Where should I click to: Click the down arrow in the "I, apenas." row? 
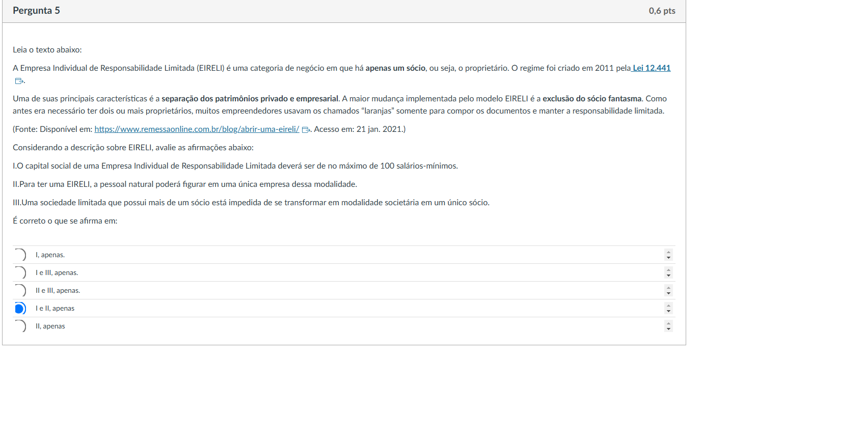[x=668, y=258]
